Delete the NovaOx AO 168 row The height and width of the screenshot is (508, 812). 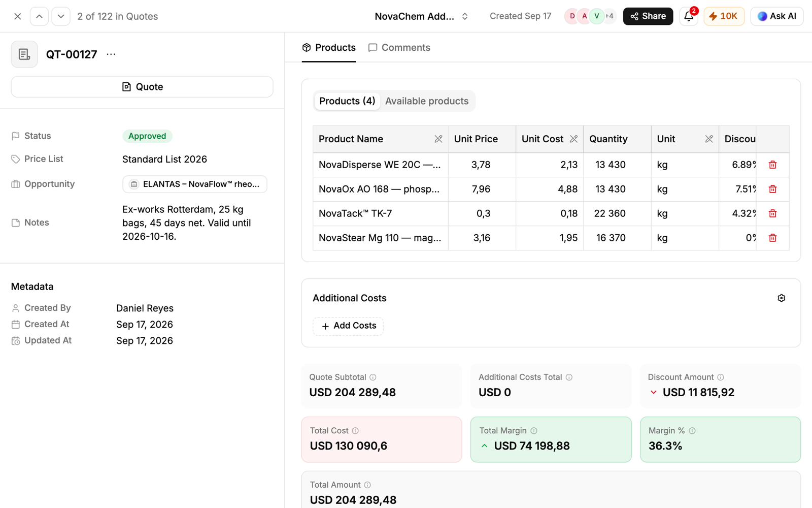[x=772, y=189]
